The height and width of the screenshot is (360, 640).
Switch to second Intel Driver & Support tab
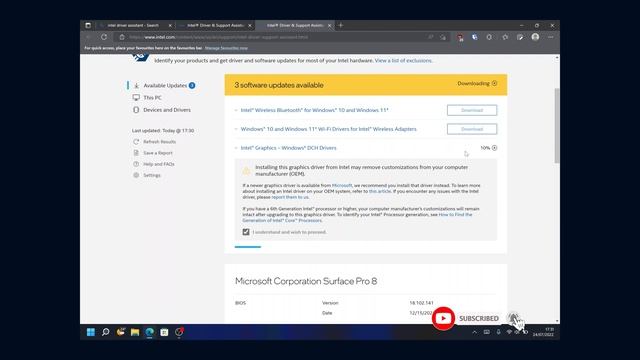click(215, 25)
